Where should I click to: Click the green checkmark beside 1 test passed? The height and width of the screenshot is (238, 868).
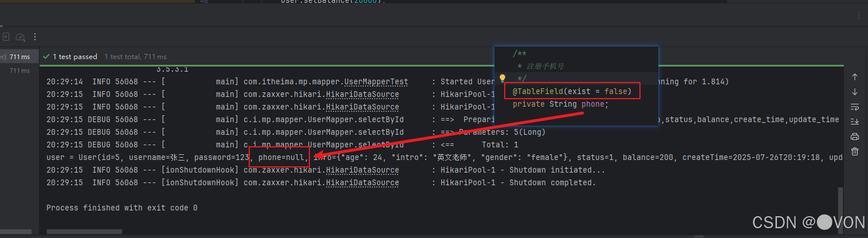pyautogui.click(x=46, y=57)
